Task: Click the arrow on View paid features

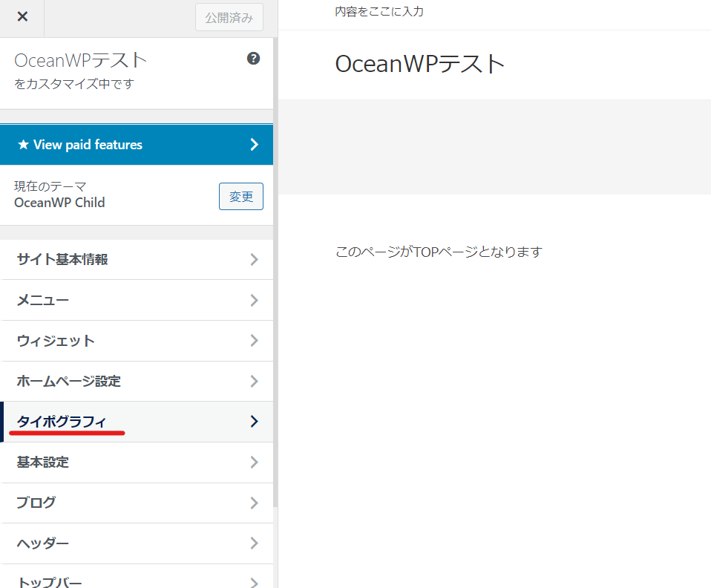Action: pos(255,145)
